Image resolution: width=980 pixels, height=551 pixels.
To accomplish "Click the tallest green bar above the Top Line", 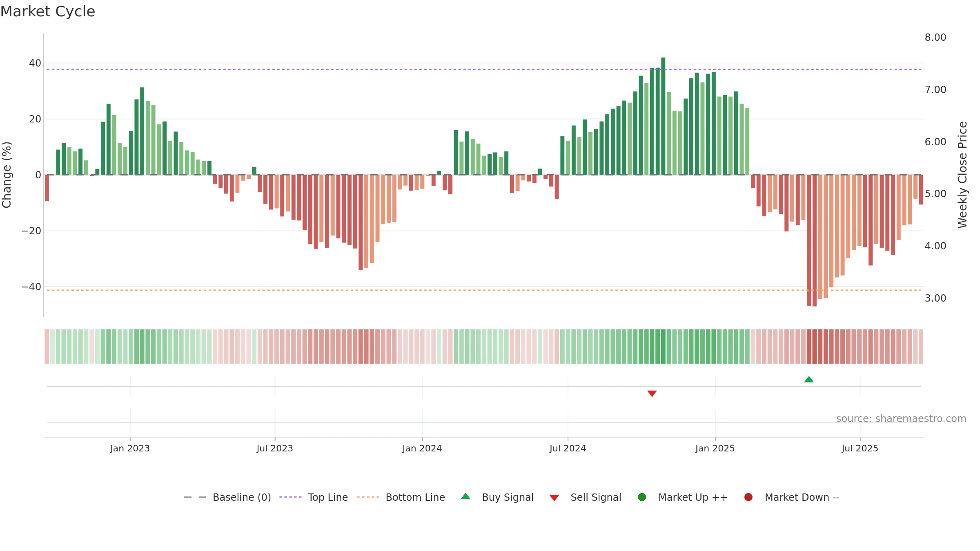I will (x=663, y=116).
